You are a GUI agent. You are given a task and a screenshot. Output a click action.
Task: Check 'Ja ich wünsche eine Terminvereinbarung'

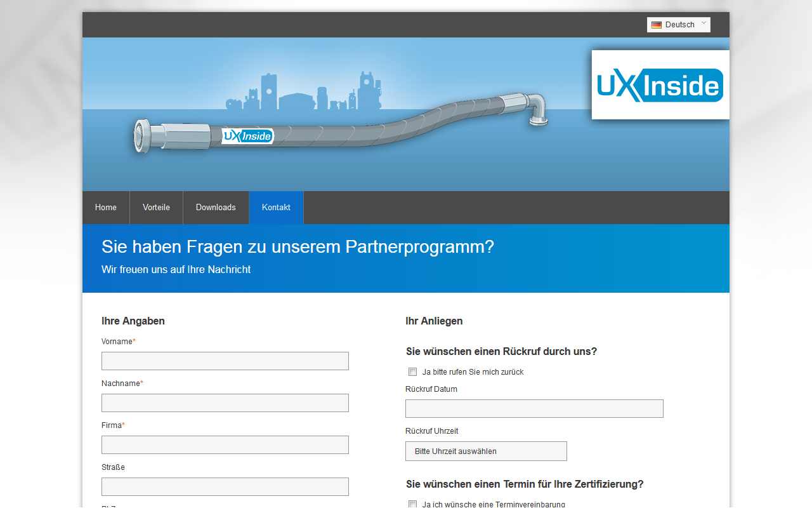pos(412,504)
